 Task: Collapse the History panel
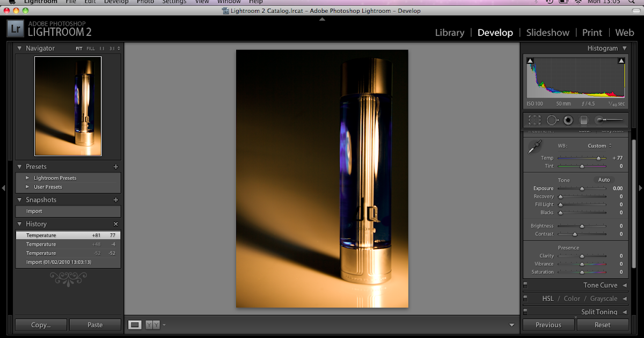(x=20, y=224)
